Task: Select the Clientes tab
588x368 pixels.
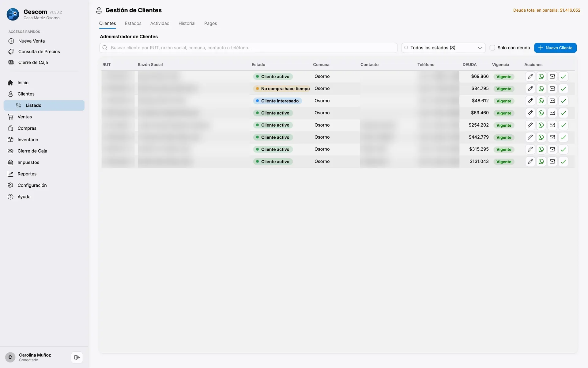Action: tap(107, 23)
